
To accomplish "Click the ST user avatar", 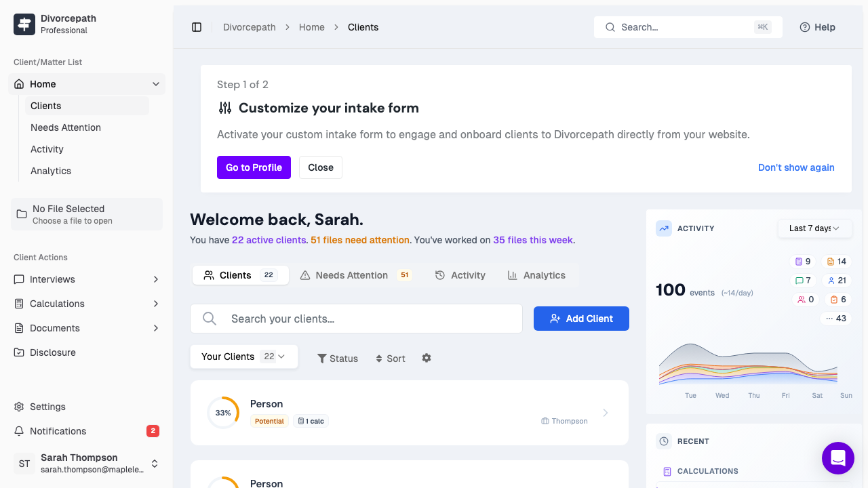I will click(x=24, y=464).
